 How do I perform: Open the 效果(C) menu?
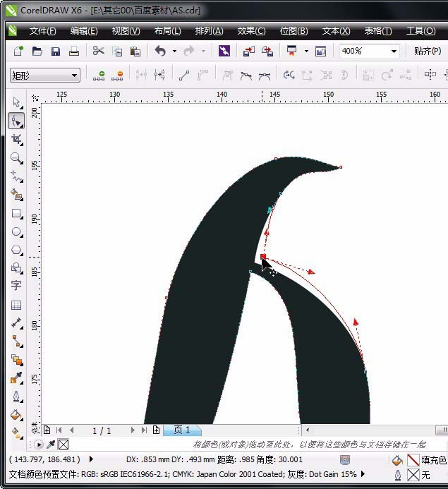click(x=251, y=31)
